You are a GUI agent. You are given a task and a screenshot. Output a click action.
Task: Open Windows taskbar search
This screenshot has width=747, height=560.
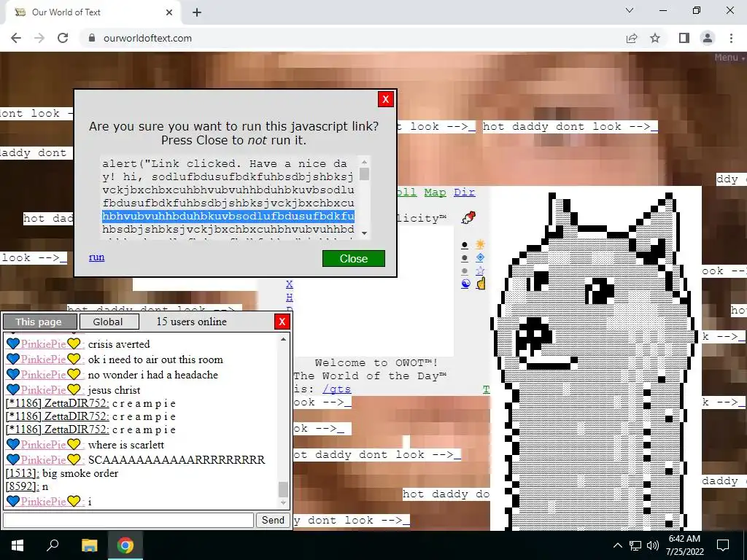pos(53,545)
